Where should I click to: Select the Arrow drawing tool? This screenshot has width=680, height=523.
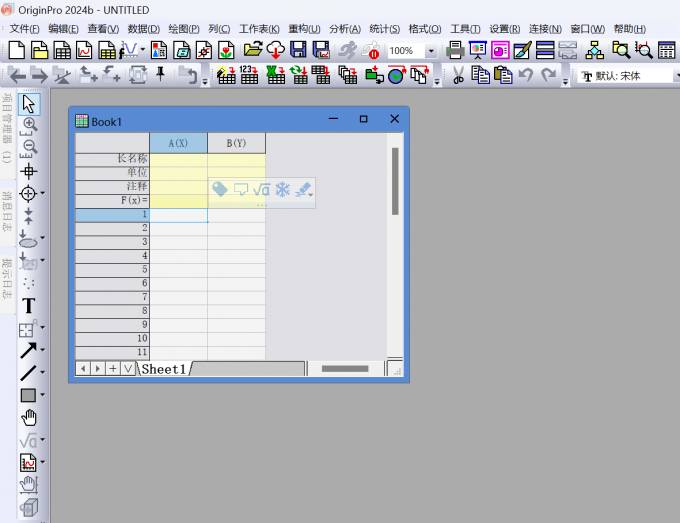(29, 350)
